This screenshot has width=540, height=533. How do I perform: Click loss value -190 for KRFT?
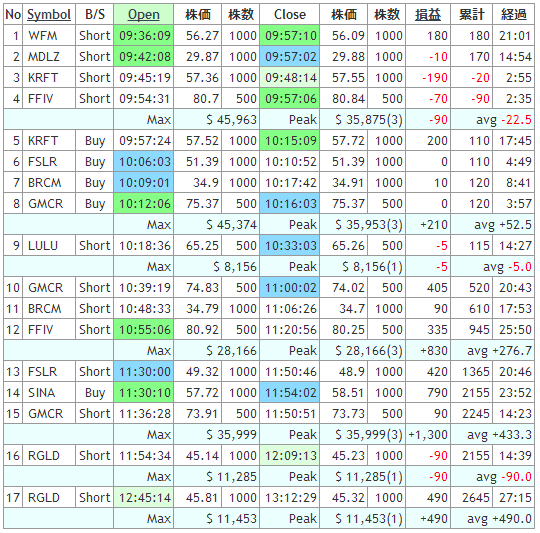[428, 77]
